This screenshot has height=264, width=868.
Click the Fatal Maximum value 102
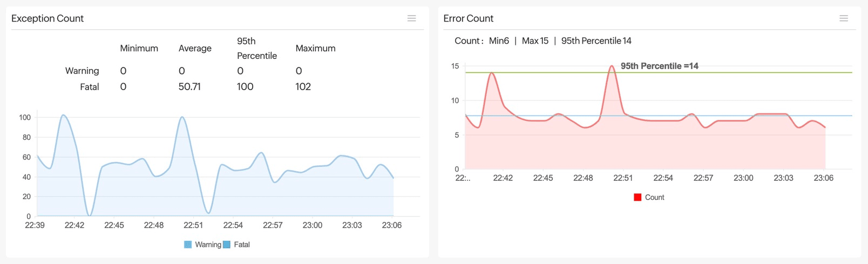(x=303, y=86)
